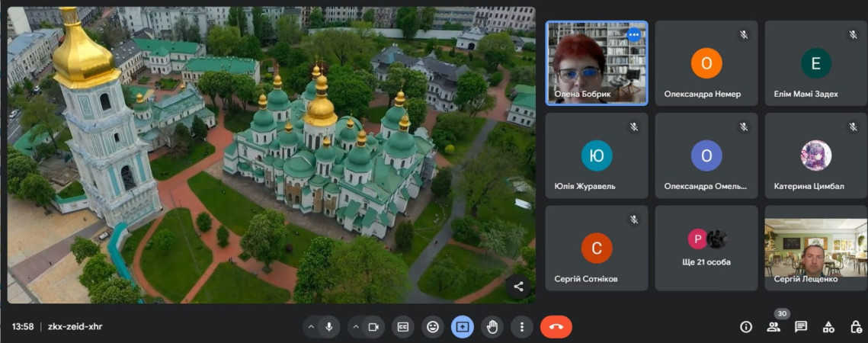868x343 pixels.
Task: Open options on Олена Бобрик's tile
Action: [x=633, y=35]
